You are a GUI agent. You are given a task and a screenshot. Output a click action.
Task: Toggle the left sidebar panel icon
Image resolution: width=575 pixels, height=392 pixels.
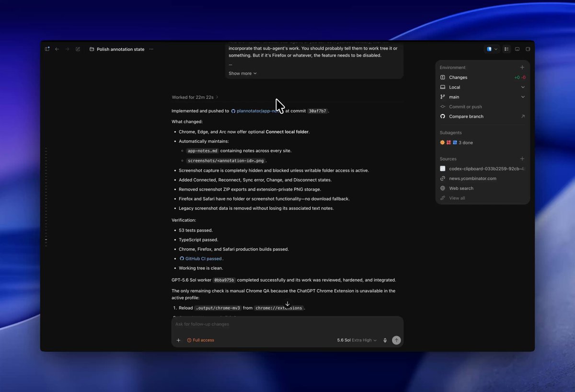pyautogui.click(x=47, y=49)
